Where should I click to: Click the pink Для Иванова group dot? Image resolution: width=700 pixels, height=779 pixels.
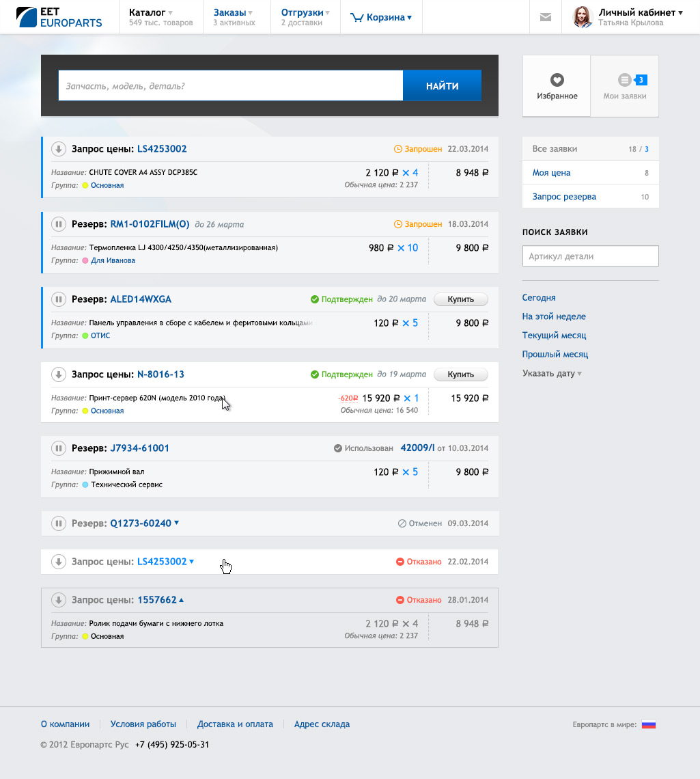(x=85, y=260)
